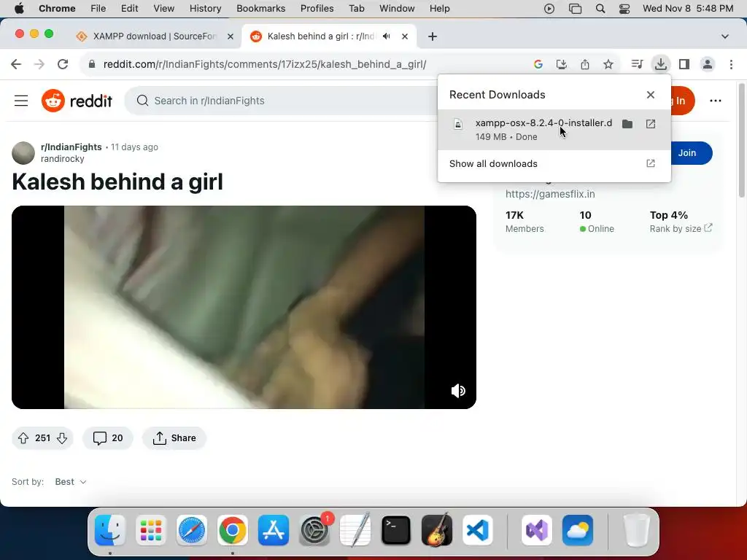Open a new browser tab
The width and height of the screenshot is (747, 560).
[x=432, y=36]
